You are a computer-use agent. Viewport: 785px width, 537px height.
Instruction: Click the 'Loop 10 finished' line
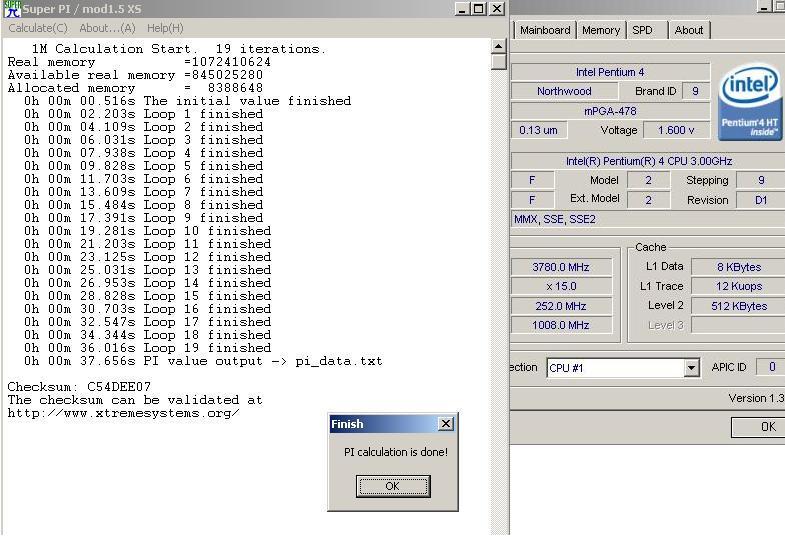click(x=147, y=231)
